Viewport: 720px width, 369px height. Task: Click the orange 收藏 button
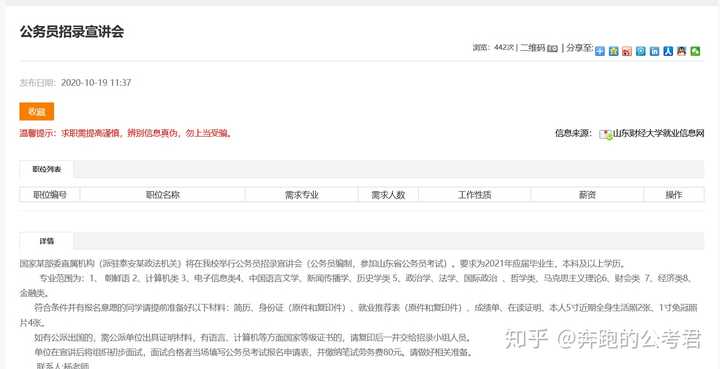click(37, 112)
